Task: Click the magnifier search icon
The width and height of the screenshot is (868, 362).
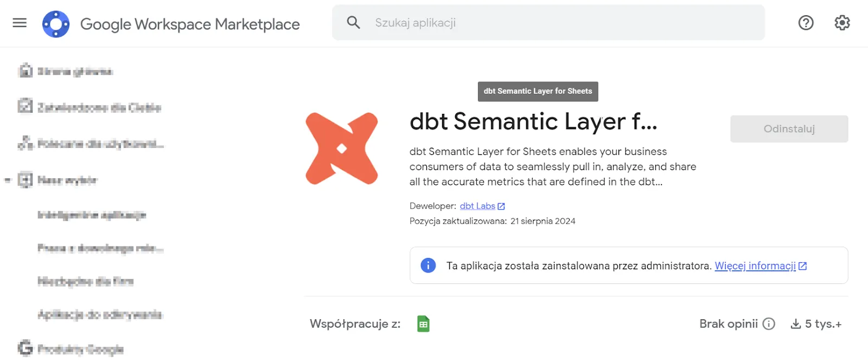Action: (353, 23)
